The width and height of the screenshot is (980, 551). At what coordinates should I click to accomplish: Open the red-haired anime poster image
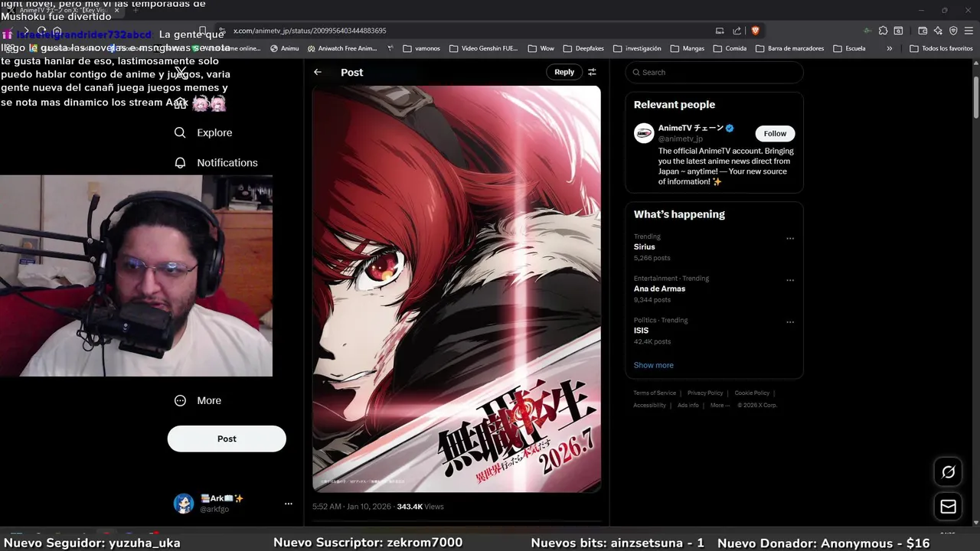(x=456, y=289)
